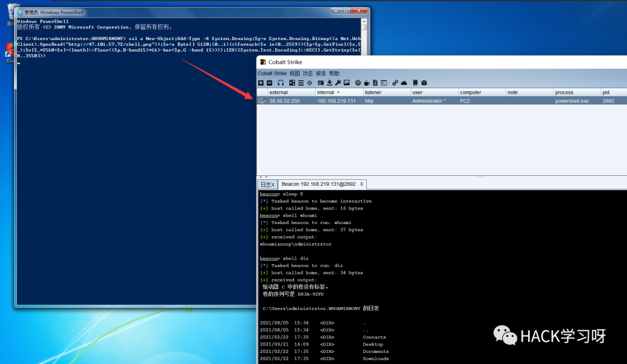The height and width of the screenshot is (364, 627).
Task: Click the http listener cell
Action: pos(369,101)
